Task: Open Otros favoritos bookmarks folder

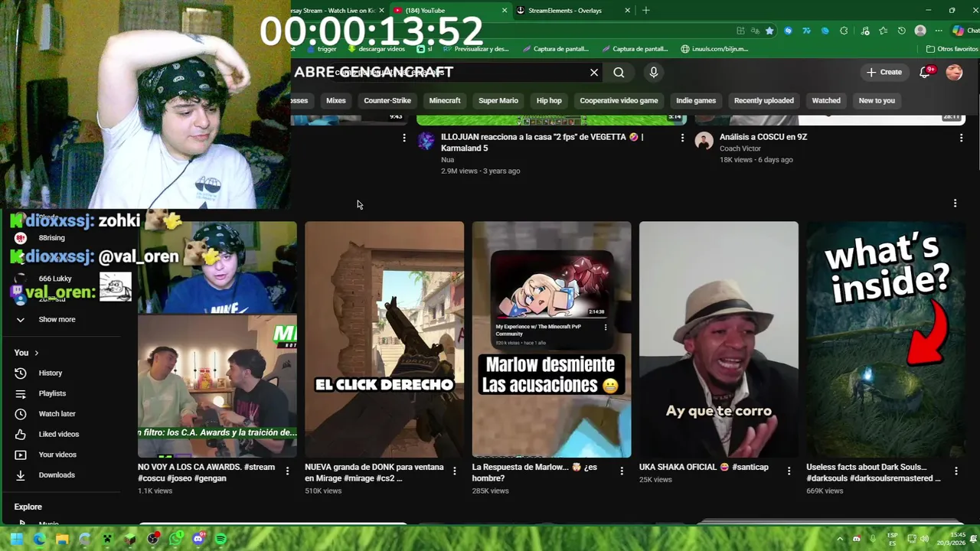Action: pos(951,49)
